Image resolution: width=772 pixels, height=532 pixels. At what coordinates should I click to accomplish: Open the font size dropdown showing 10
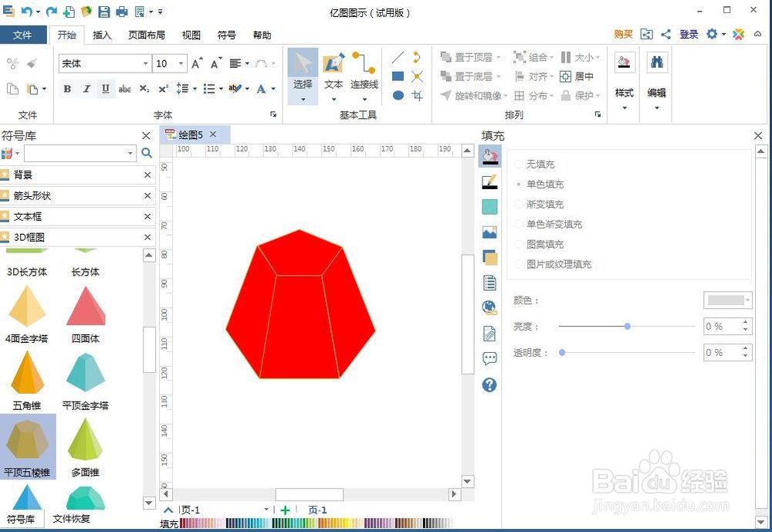coord(181,63)
